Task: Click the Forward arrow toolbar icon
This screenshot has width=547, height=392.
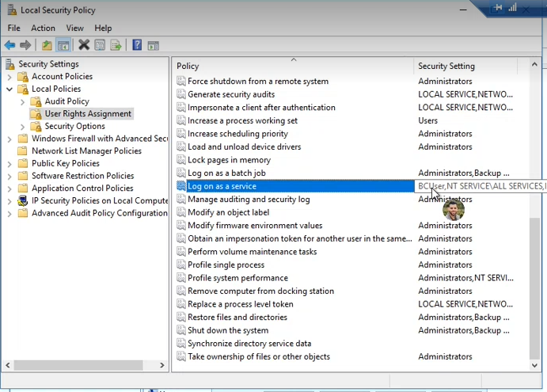Action: coord(25,45)
